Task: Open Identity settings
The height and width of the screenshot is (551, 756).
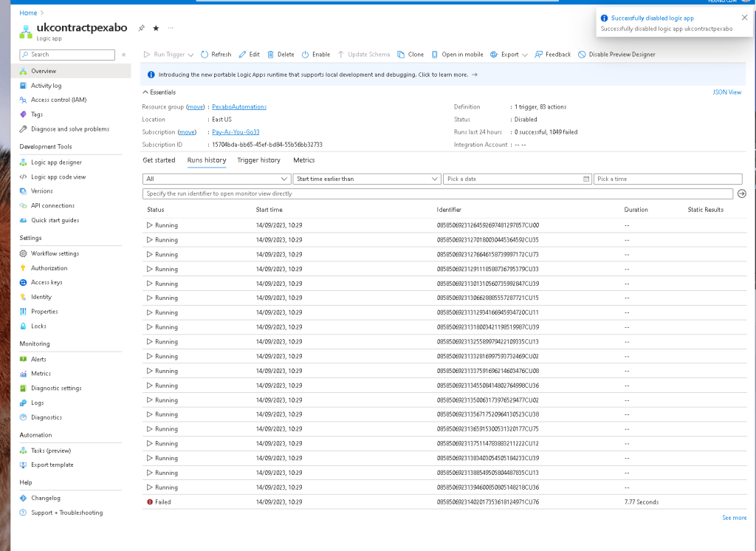Action: [41, 297]
